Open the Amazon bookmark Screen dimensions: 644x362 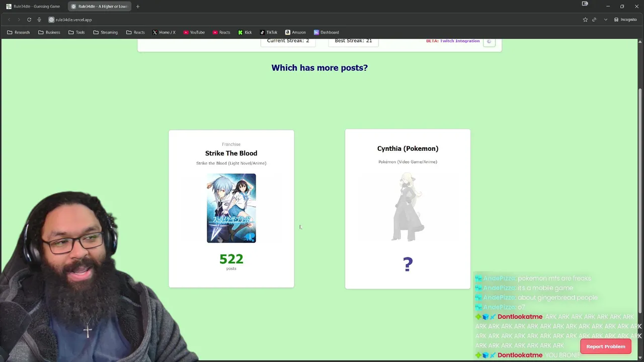295,32
